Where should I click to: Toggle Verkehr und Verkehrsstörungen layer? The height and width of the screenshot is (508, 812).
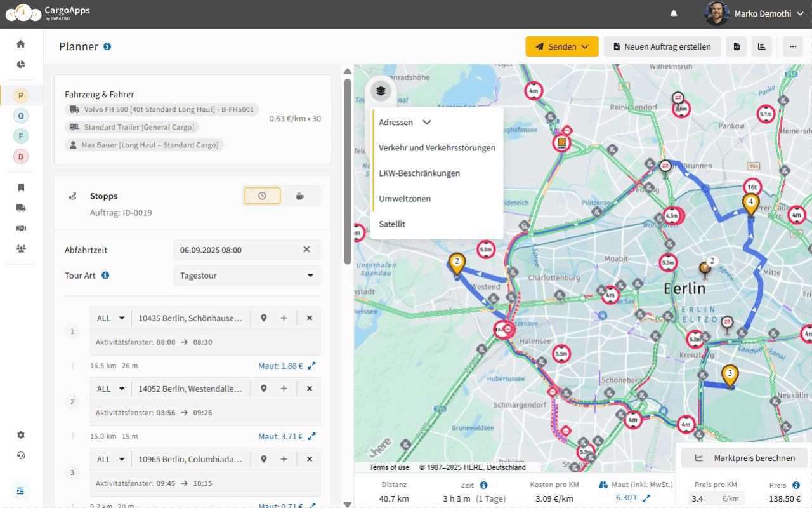436,148
